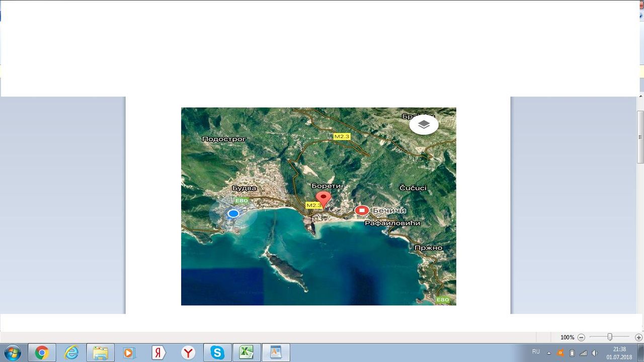Open Windows Media Player from taskbar
This screenshot has height=362, width=644.
point(129,352)
